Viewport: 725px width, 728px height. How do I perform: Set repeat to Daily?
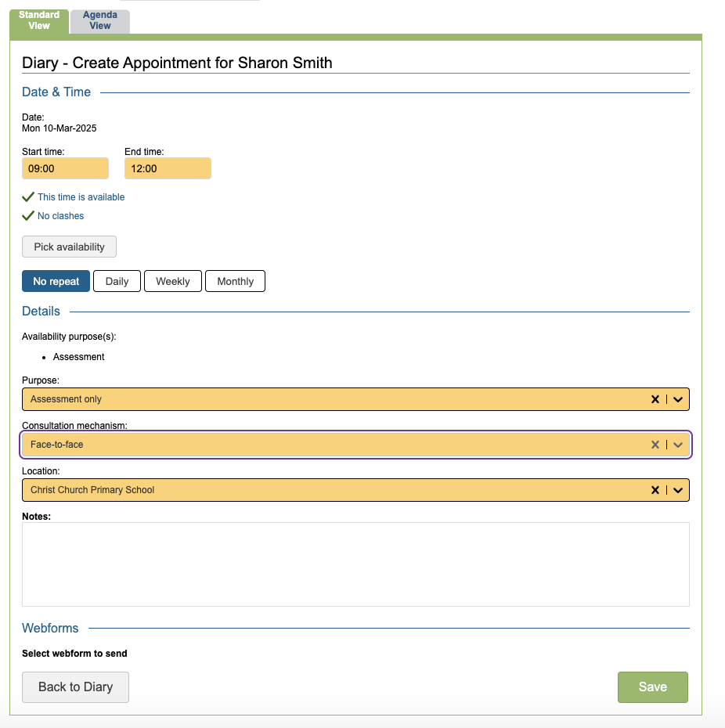click(117, 281)
